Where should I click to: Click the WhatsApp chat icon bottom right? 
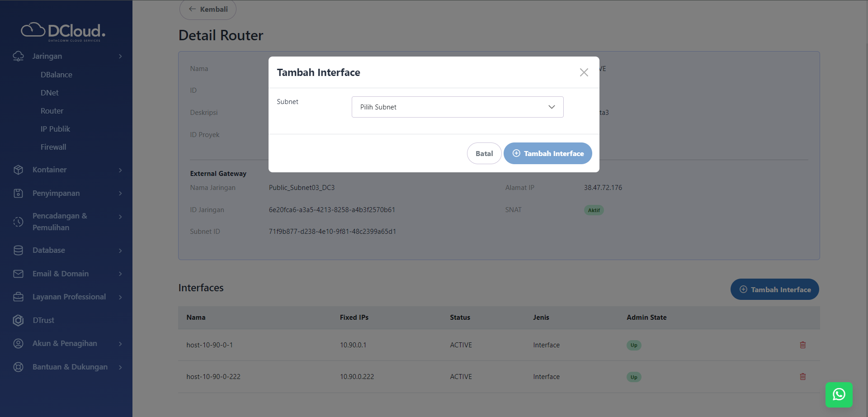click(x=839, y=395)
